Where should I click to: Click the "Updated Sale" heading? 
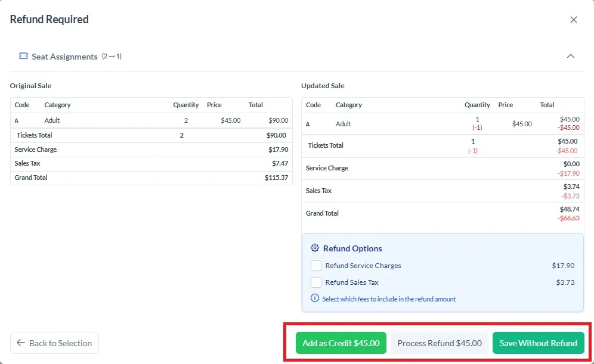click(x=323, y=86)
